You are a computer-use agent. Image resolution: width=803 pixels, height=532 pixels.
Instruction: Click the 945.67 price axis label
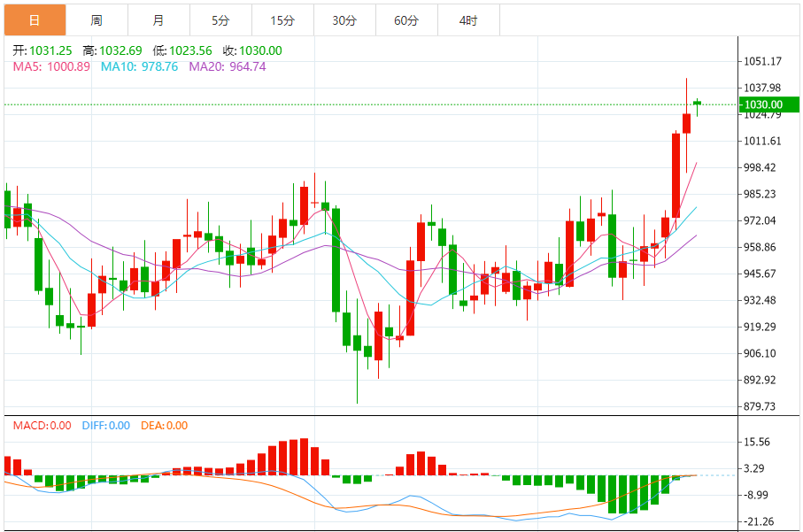[x=760, y=274]
